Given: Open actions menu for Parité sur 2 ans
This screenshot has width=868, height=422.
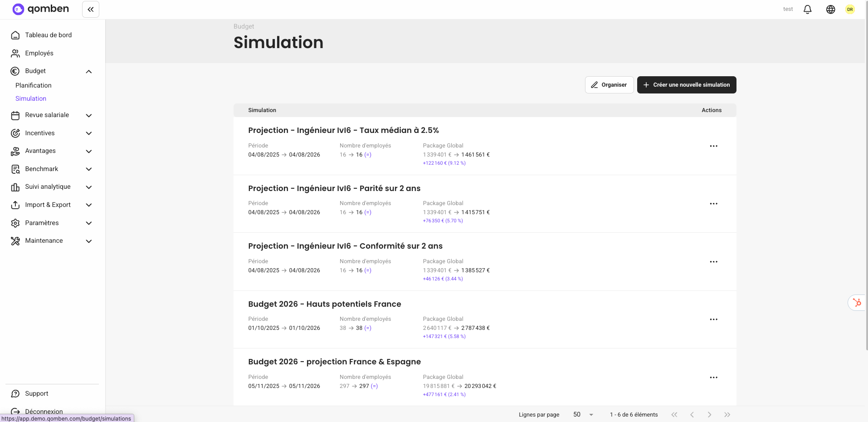Looking at the screenshot, I should click(x=713, y=204).
